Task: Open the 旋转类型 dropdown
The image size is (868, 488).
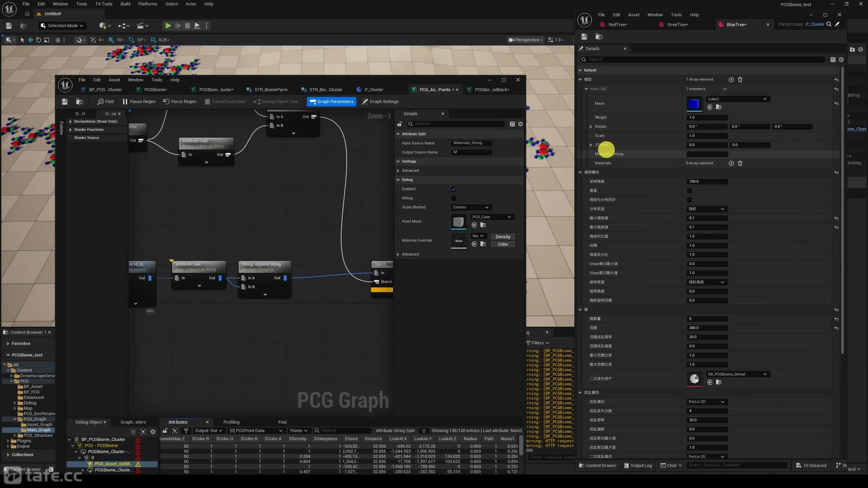Action: pos(707,282)
